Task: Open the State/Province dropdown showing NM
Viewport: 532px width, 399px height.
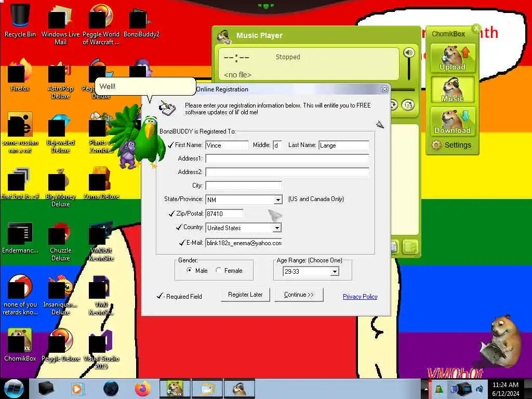Action: [278, 199]
